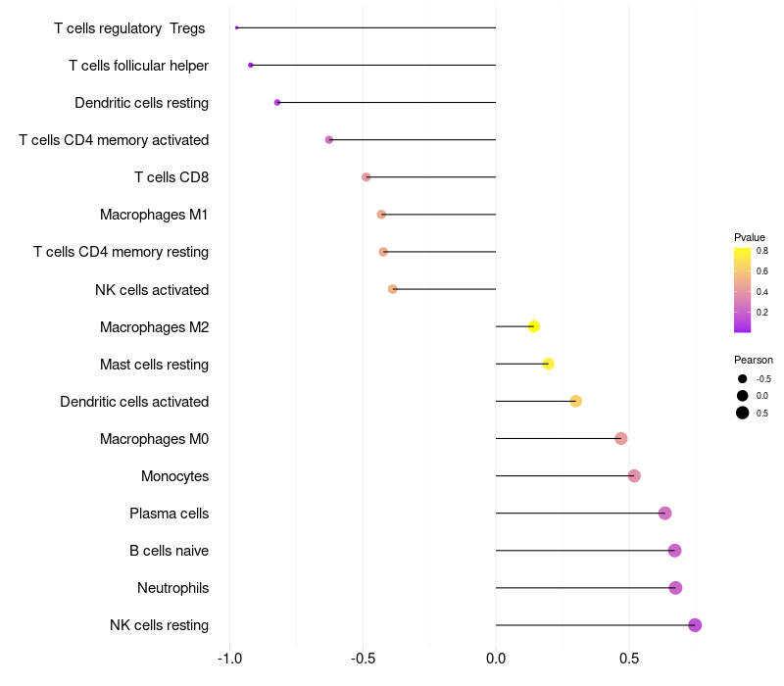Click the NK cells resting data point
The height and width of the screenshot is (686, 784).
pos(695,625)
